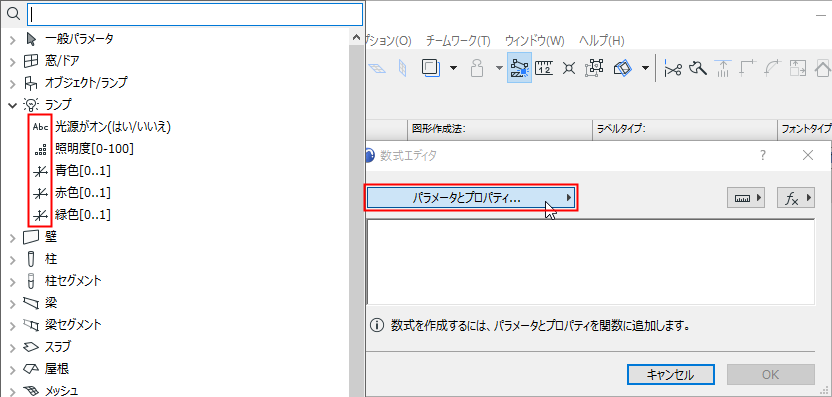The image size is (832, 397).
Task: Select 緑色[0..1] parameter
Action: 82,215
